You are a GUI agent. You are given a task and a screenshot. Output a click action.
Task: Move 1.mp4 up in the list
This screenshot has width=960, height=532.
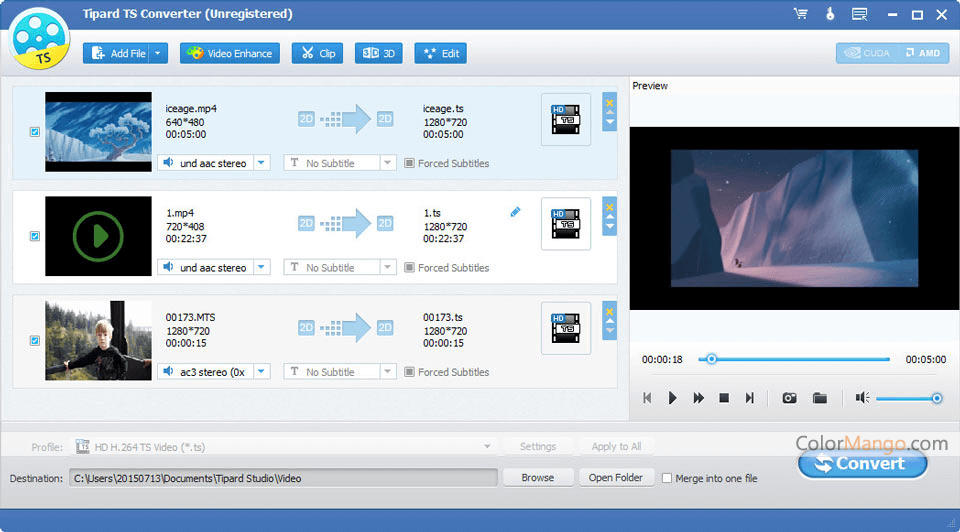pos(609,217)
